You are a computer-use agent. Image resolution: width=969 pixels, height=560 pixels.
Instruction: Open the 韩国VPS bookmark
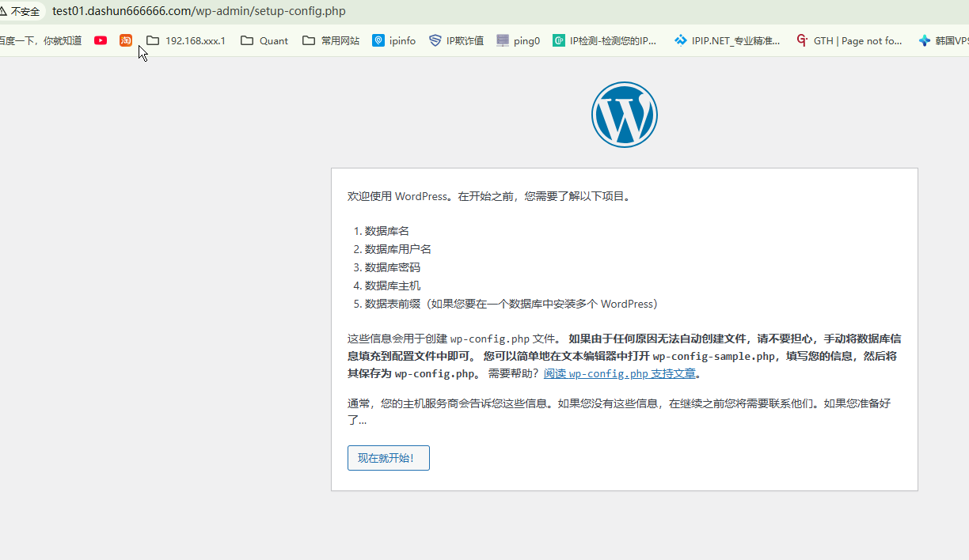click(x=944, y=40)
